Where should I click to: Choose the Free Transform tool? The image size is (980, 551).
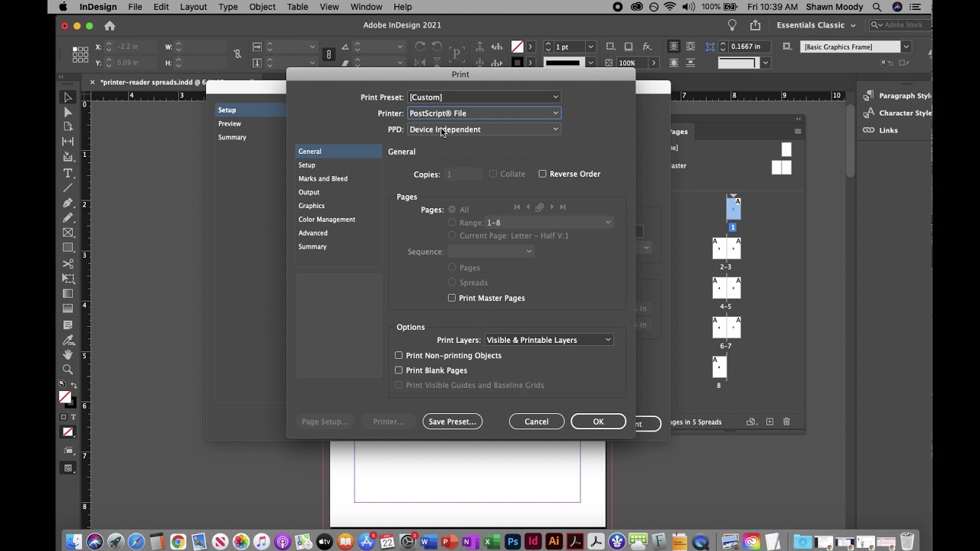click(67, 279)
